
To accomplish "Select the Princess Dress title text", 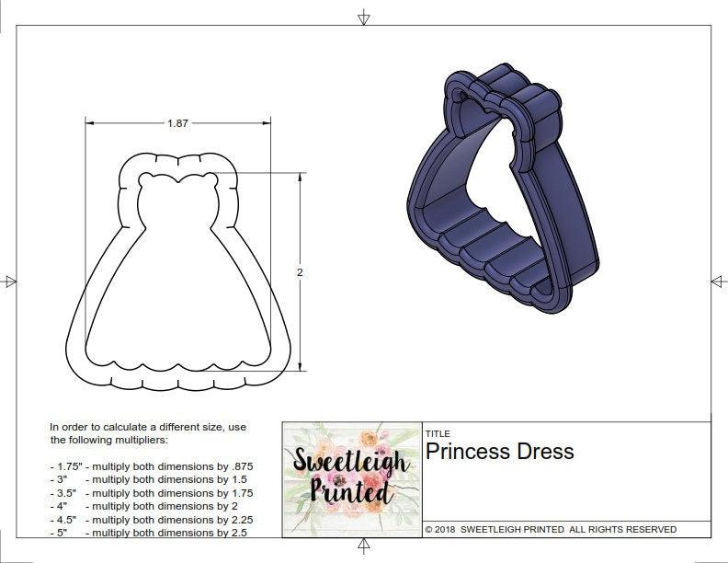I will (499, 452).
